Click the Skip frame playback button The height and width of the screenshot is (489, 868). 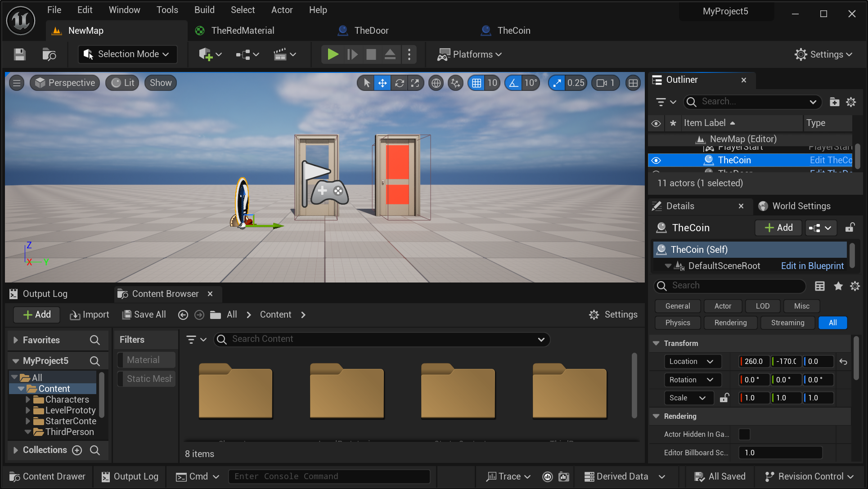[352, 54]
